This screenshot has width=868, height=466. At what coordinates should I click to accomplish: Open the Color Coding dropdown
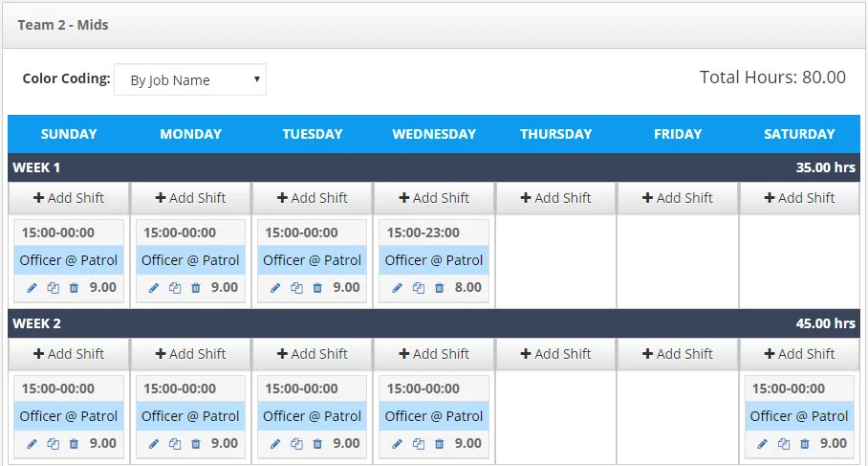(x=190, y=79)
